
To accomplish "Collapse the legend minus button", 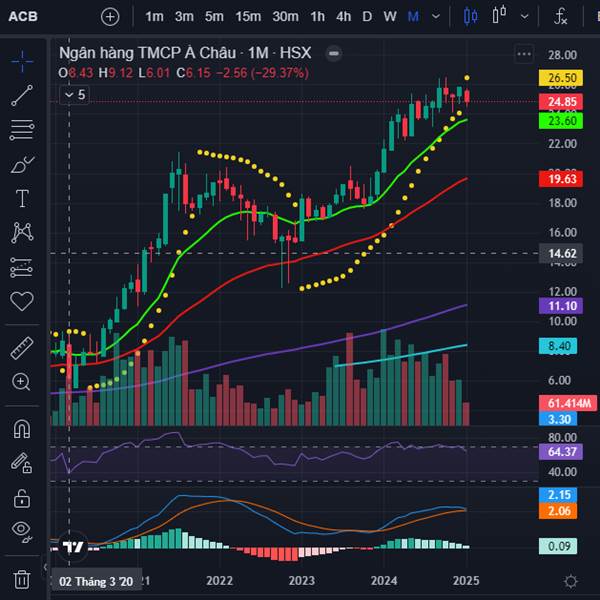I will (x=333, y=53).
